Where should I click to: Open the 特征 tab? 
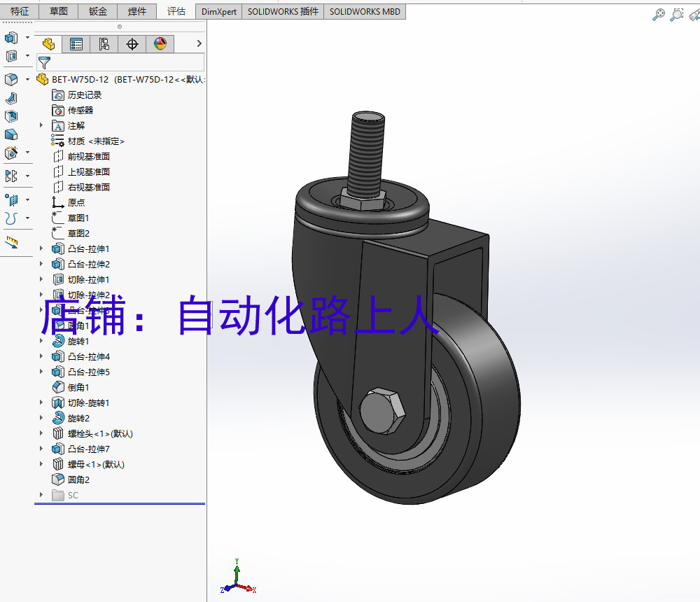(x=19, y=11)
